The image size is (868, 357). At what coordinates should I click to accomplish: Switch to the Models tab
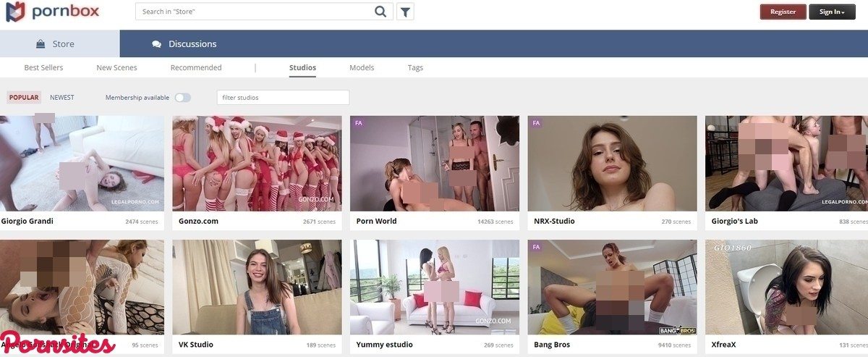pos(362,68)
